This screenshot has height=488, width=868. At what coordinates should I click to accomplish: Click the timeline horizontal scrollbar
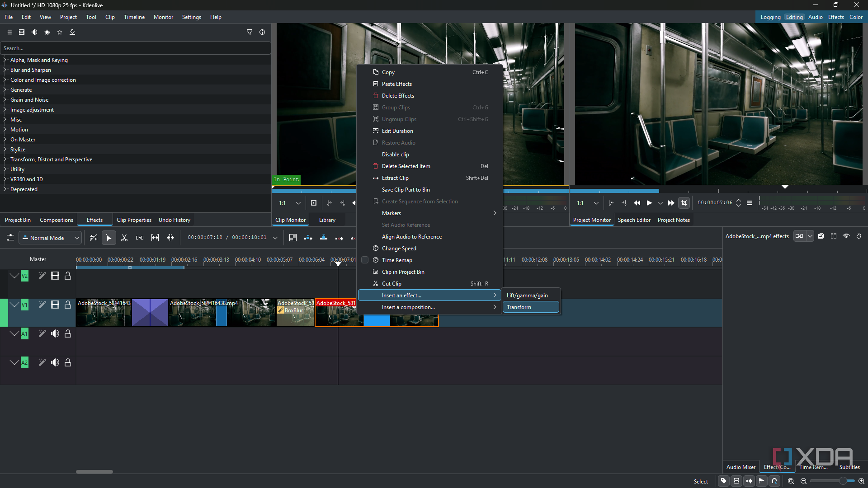[x=94, y=472]
